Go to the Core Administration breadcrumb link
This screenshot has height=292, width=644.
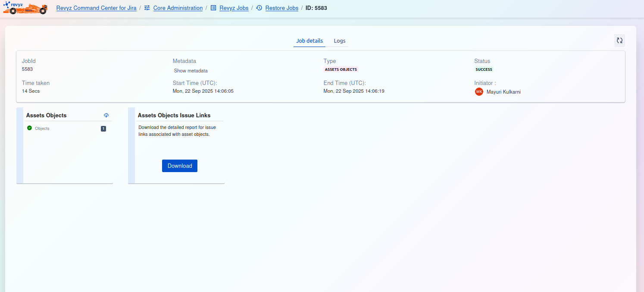click(178, 8)
